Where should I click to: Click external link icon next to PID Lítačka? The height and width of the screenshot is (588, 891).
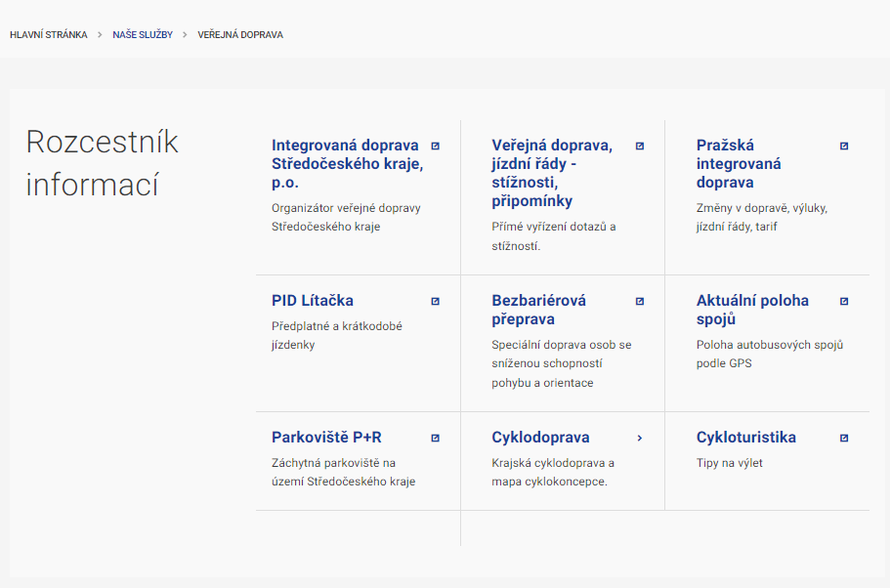(436, 301)
